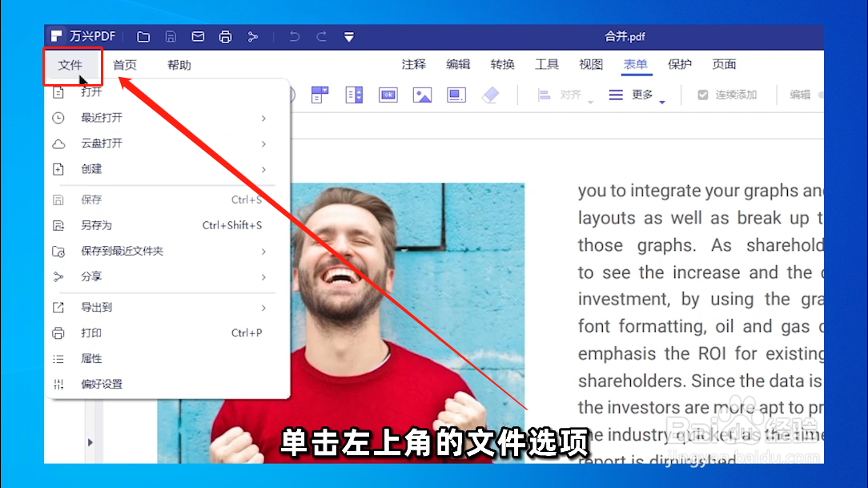Switch to the 编辑 ribbon tab
868x488 pixels.
pos(458,64)
